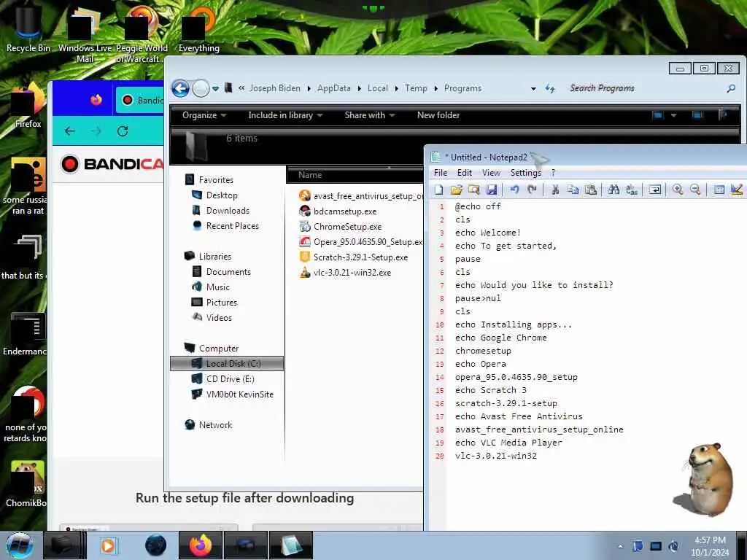This screenshot has width=747, height=560.
Task: Click the Windows Start orb
Action: click(x=20, y=545)
